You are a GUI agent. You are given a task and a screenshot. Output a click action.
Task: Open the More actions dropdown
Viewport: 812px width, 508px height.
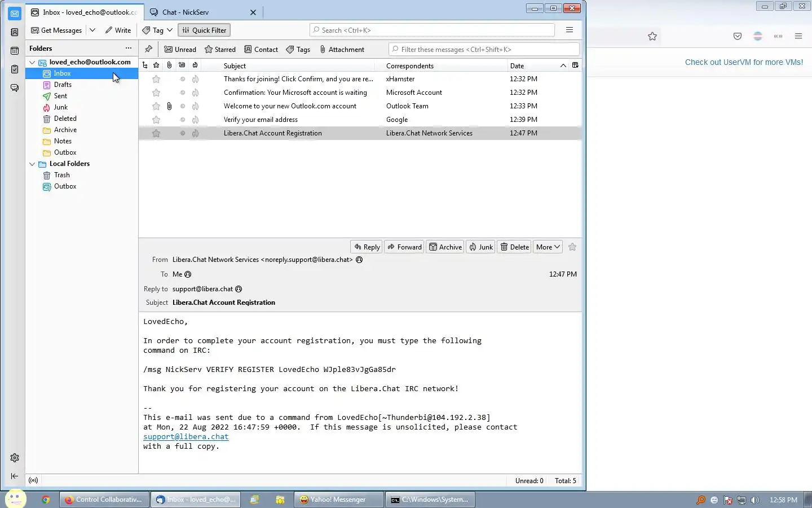pyautogui.click(x=548, y=247)
